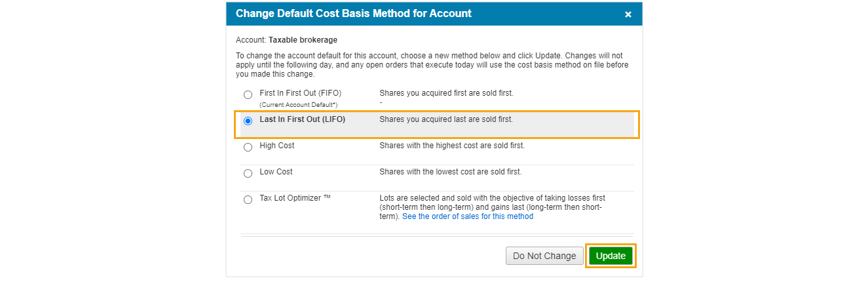
Task: Click the 'Tax Lot Optimizer' option label
Action: click(x=295, y=198)
